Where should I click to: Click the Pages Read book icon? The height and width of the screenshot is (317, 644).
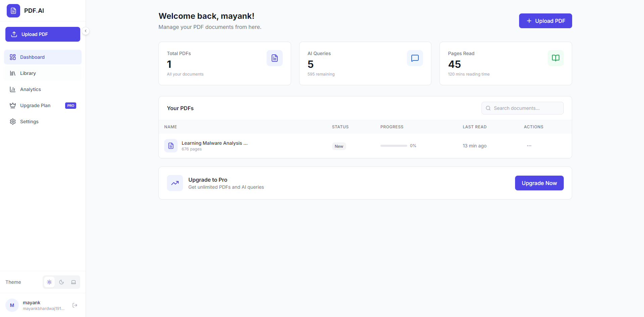[555, 58]
